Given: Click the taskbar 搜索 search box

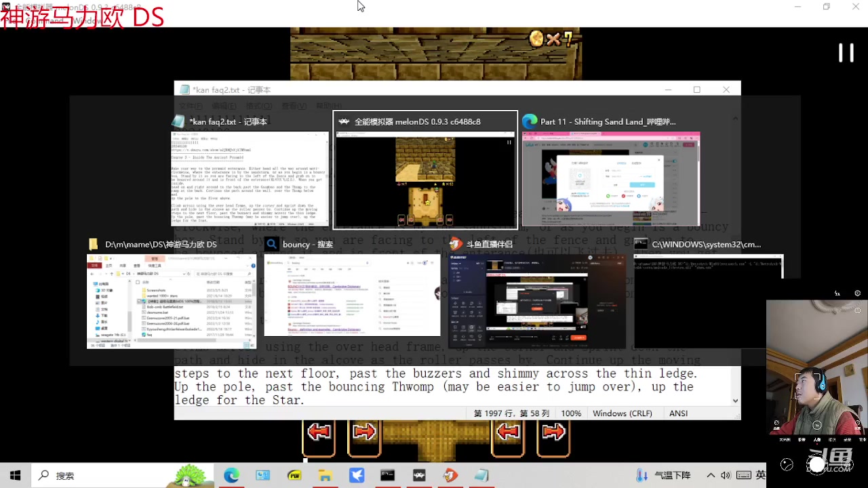Looking at the screenshot, I should [122, 475].
